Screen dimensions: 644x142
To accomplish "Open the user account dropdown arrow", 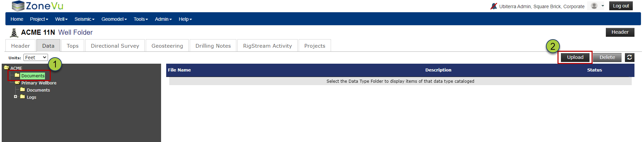I will [602, 6].
